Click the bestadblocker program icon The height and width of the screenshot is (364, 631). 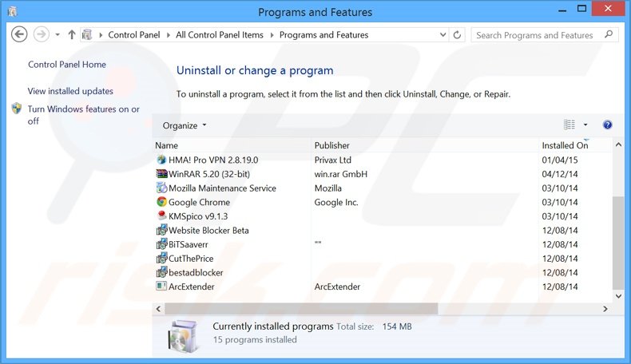[x=161, y=272]
